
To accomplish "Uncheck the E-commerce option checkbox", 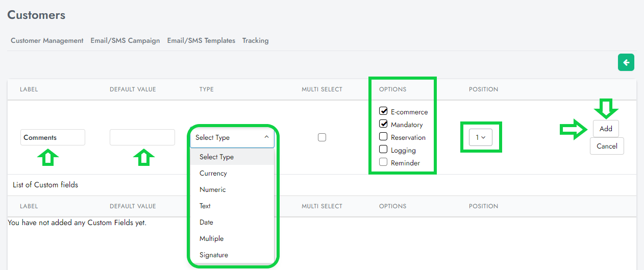I will point(383,111).
